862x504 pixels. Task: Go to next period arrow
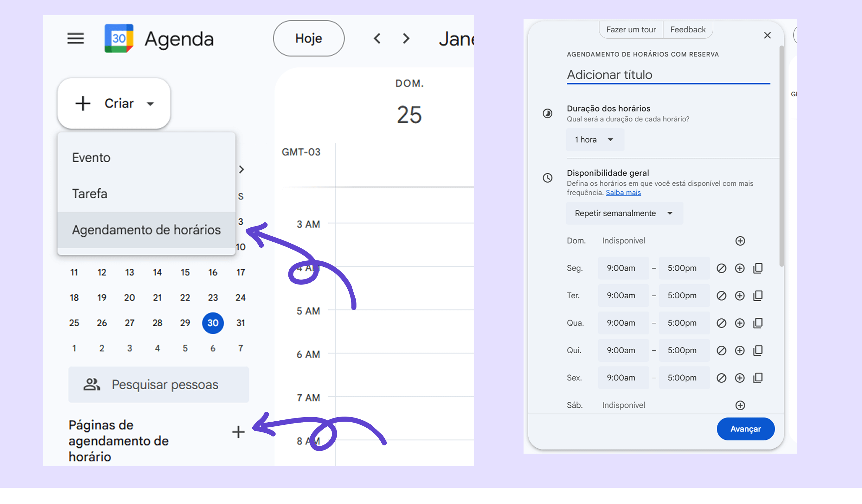406,38
